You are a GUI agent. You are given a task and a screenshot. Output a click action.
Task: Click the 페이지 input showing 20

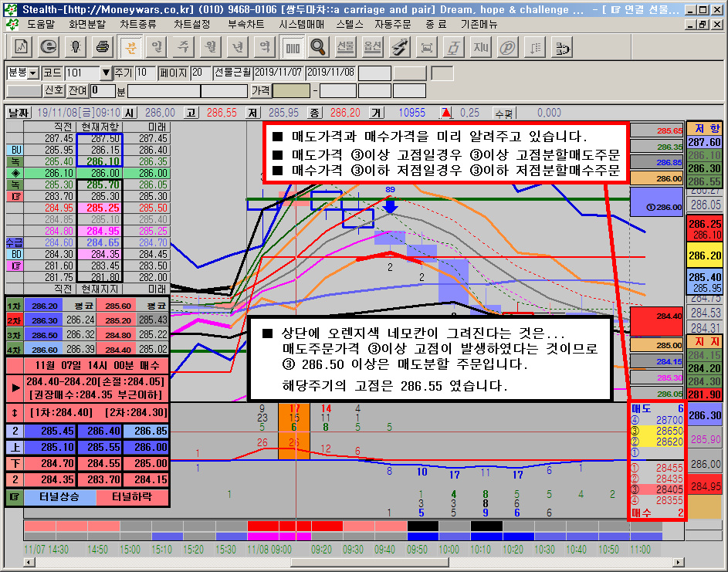click(201, 73)
